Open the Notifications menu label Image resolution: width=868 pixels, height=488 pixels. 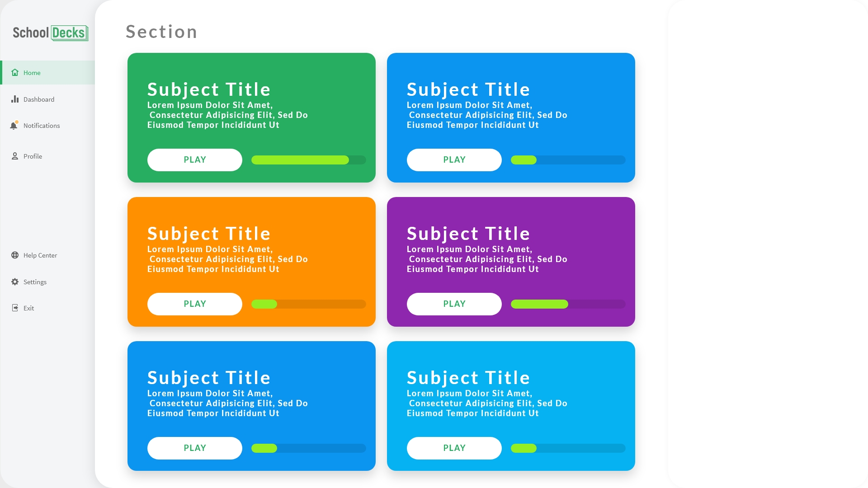tap(42, 126)
